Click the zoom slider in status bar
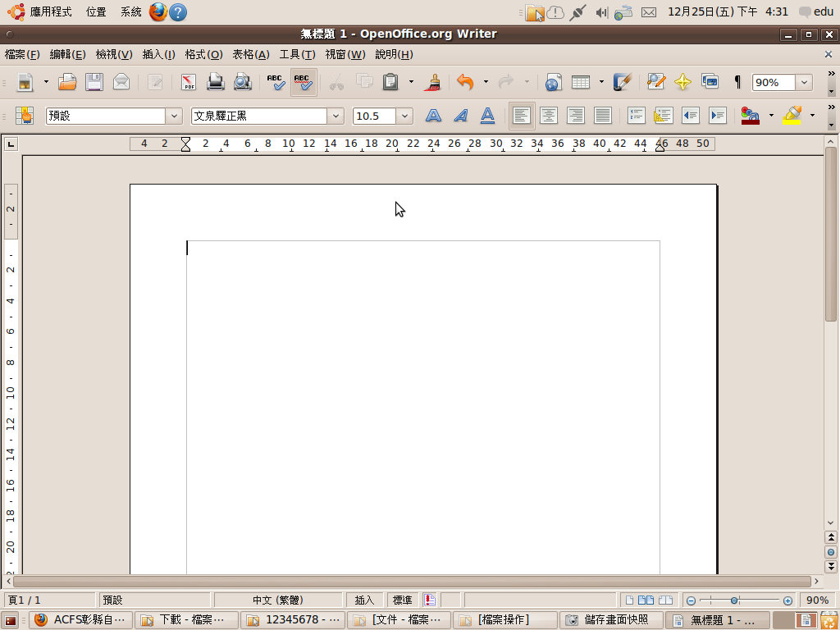Image resolution: width=840 pixels, height=630 pixels. pyautogui.click(x=735, y=600)
